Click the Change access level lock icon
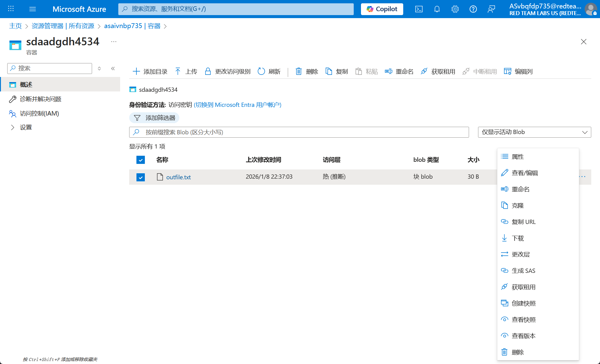This screenshot has height=364, width=600. coord(208,72)
